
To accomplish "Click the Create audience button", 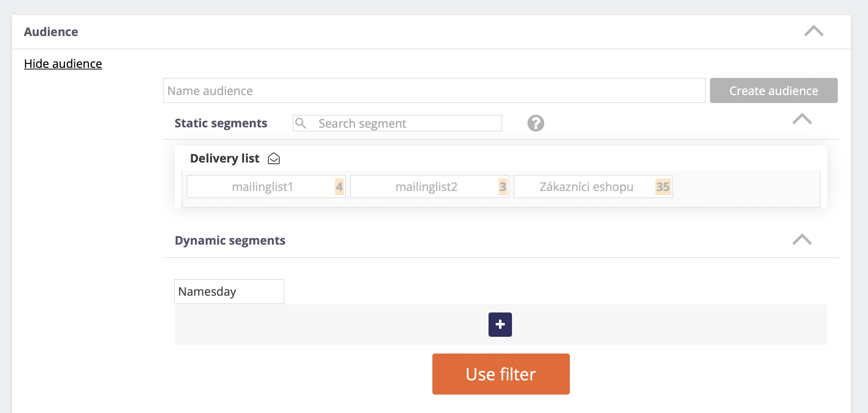I will (774, 90).
